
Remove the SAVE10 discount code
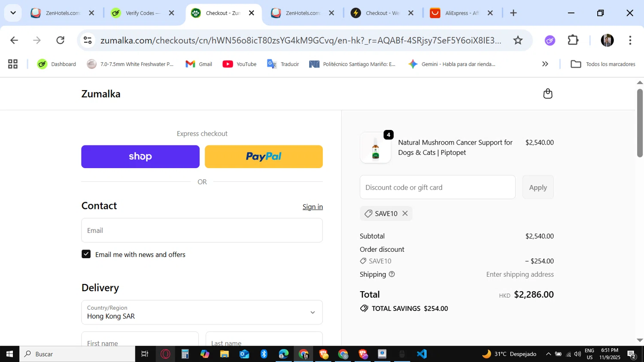pos(405,213)
